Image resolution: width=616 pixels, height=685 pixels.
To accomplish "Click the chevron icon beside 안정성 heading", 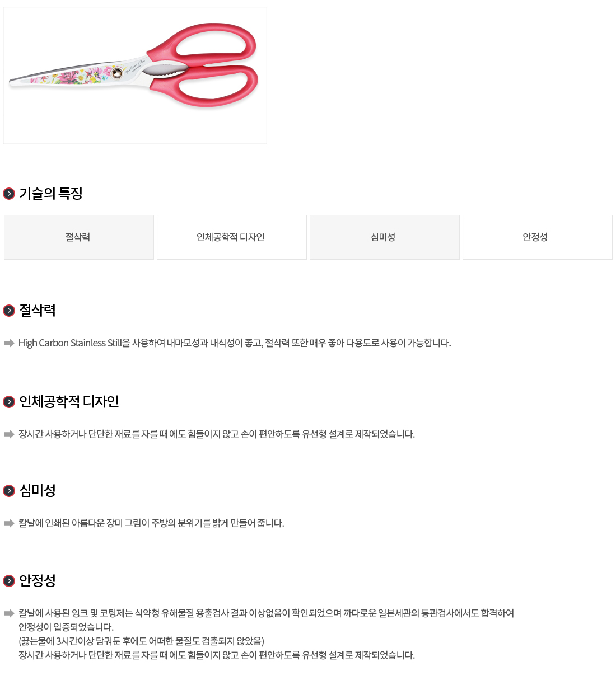I will pyautogui.click(x=9, y=581).
